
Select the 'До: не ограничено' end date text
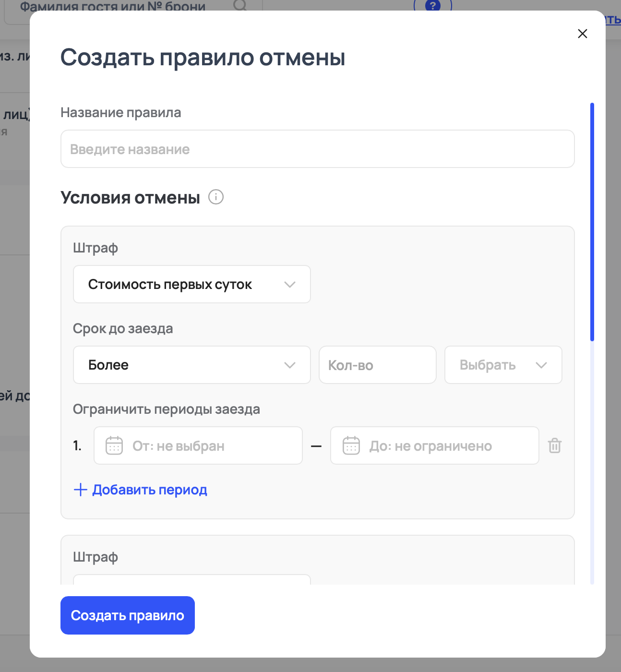430,446
